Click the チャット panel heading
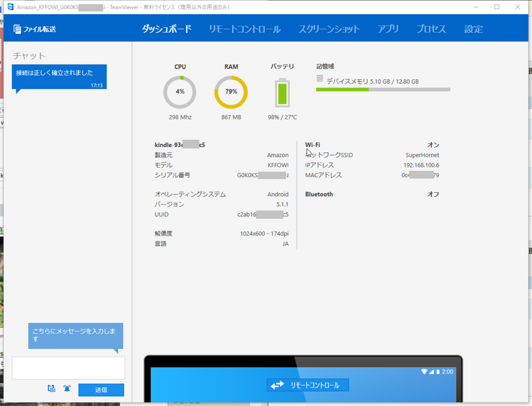Viewport: 532px width, 406px height. click(29, 56)
